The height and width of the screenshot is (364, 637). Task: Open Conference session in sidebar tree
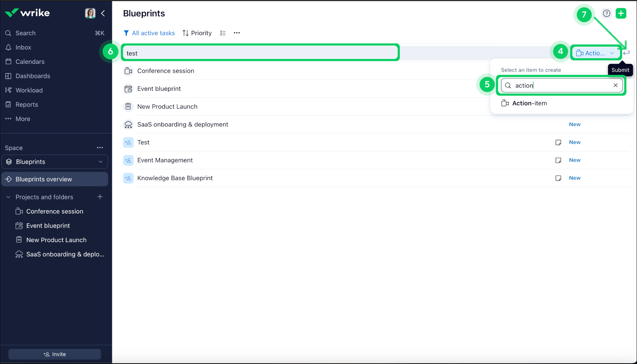[x=55, y=211]
